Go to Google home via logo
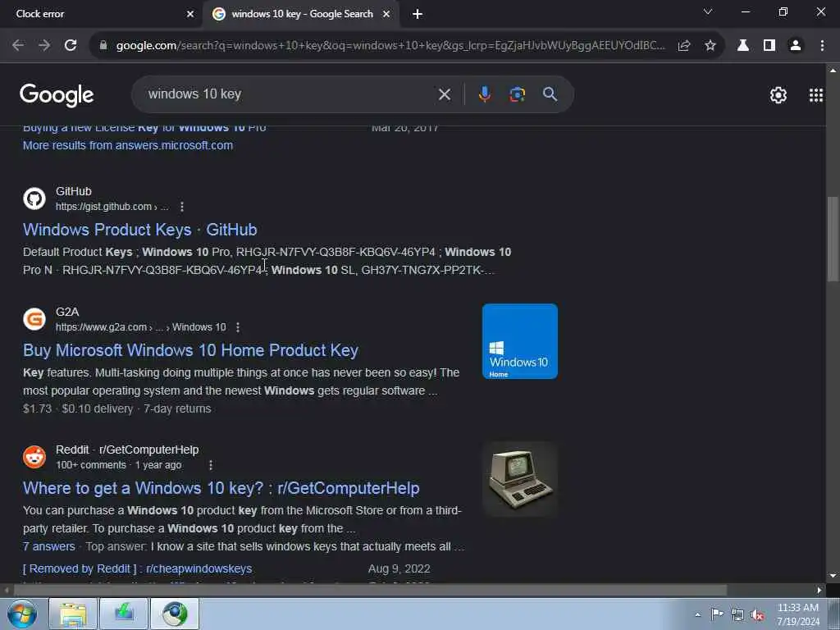Image resolution: width=840 pixels, height=630 pixels. pyautogui.click(x=57, y=95)
